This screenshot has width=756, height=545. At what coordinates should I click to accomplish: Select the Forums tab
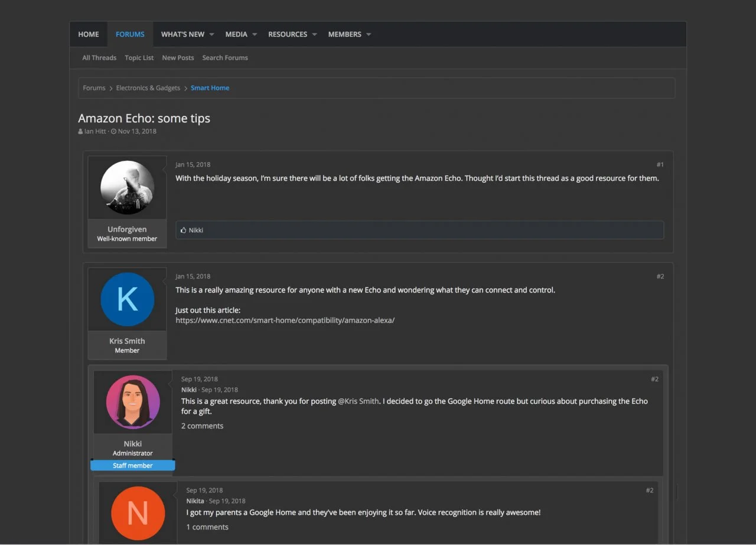click(x=130, y=34)
